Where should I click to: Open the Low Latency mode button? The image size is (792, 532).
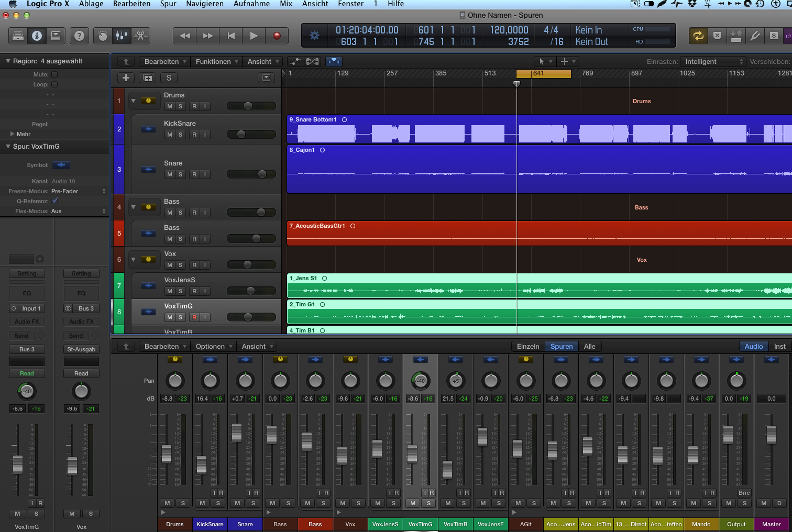coord(736,36)
